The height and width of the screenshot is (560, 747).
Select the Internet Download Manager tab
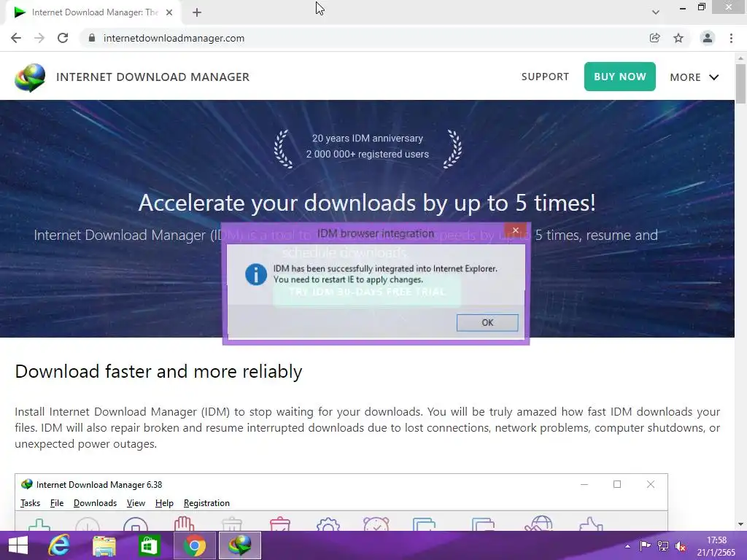[x=93, y=13]
